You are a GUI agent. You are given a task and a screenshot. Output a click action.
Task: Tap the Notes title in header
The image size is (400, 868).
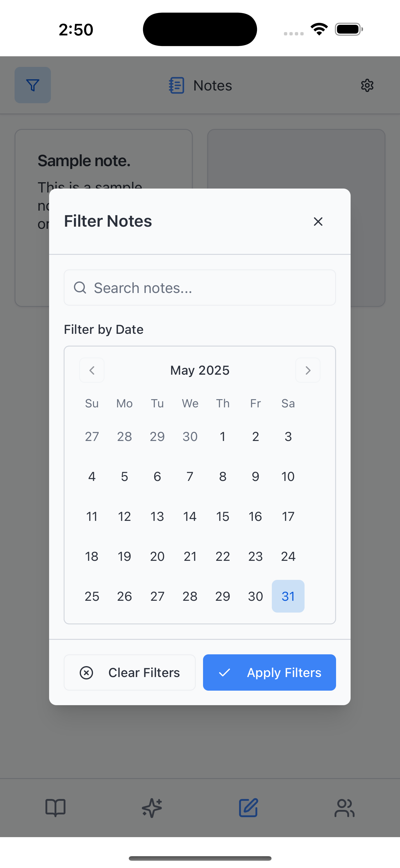point(212,85)
